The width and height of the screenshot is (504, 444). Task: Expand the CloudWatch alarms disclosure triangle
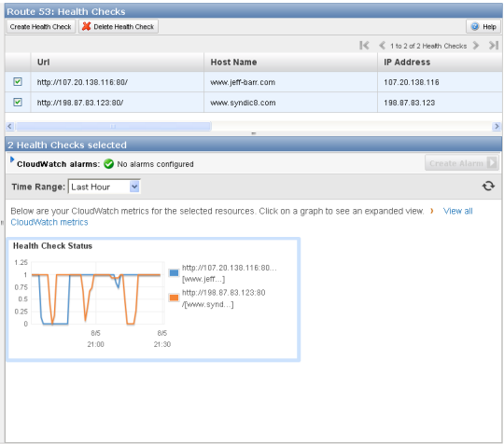(12, 160)
